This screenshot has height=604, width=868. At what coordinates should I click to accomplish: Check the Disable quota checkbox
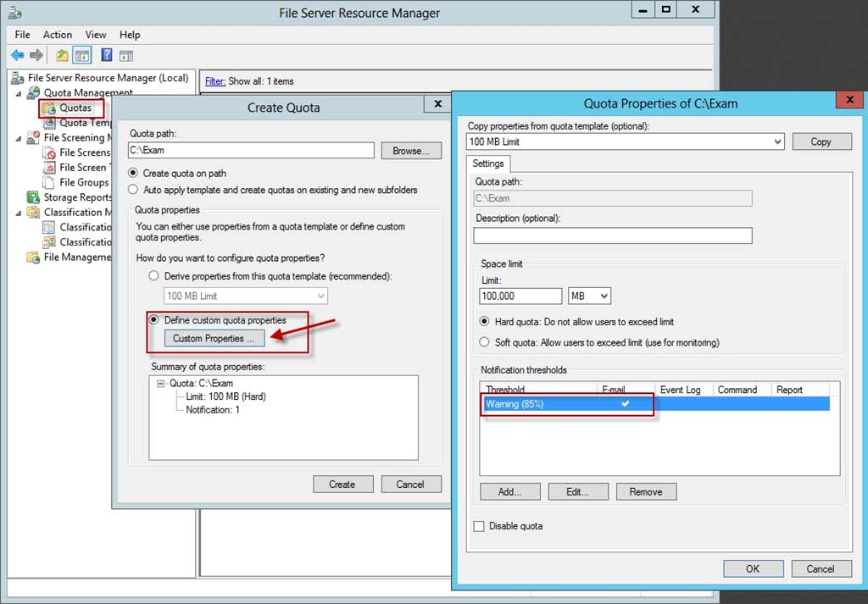[479, 526]
